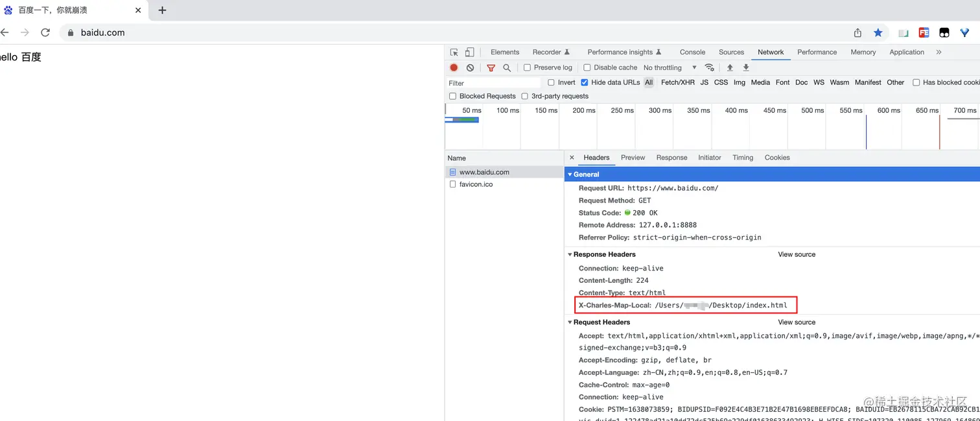Open network search magnifier

507,67
